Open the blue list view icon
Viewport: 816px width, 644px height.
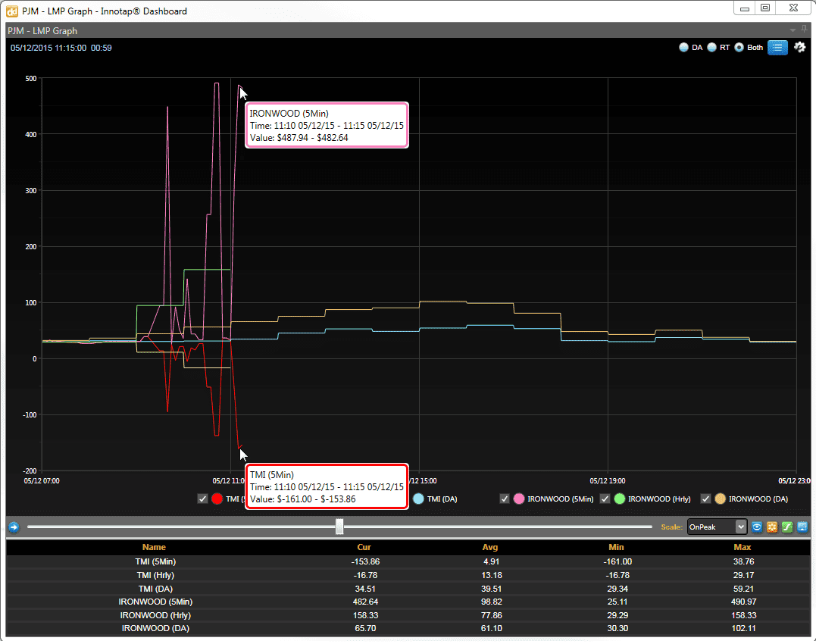[777, 47]
